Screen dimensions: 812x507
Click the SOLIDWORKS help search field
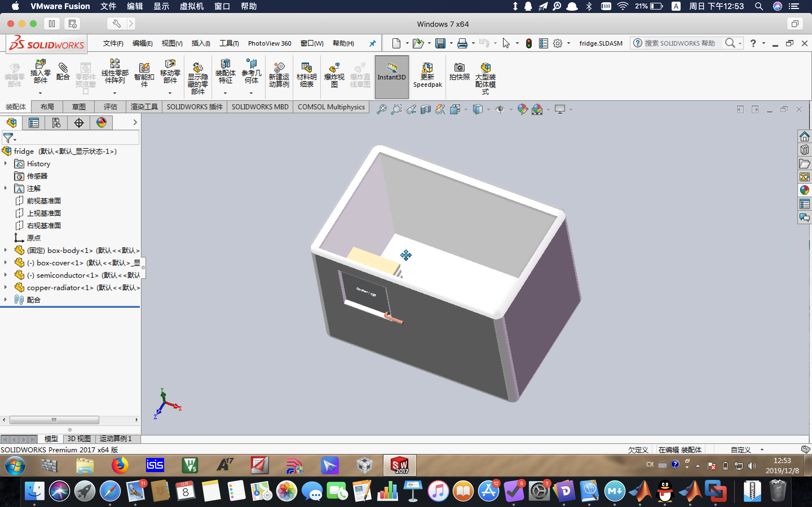pyautogui.click(x=679, y=43)
